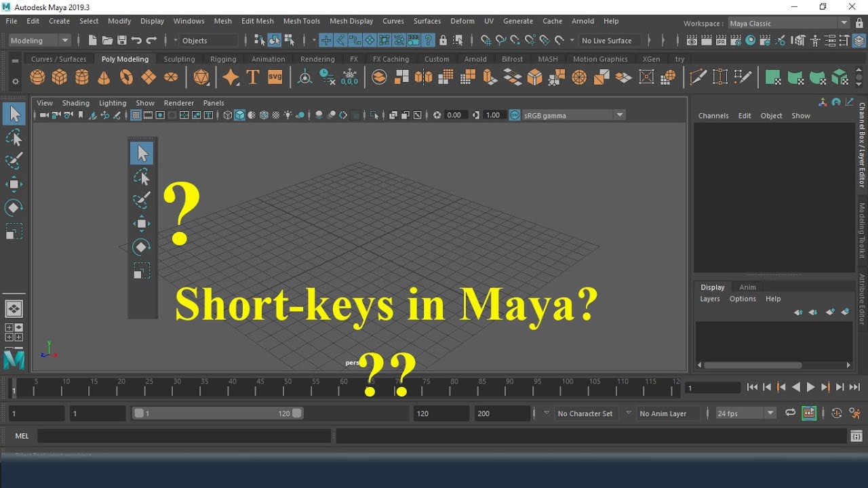
Task: Expand the No Anim Layer arrow
Action: pos(629,413)
